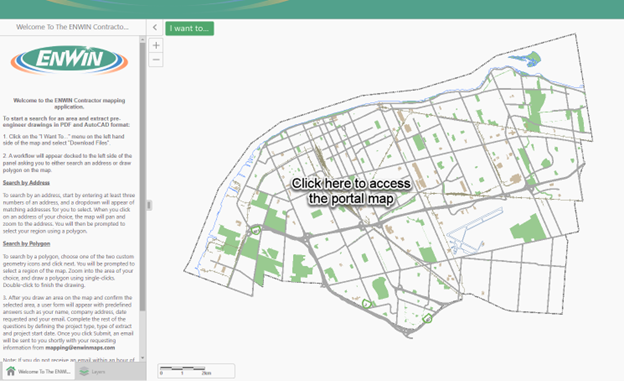This screenshot has width=624, height=381.
Task: Click the Search by Address heading
Action: [26, 183]
